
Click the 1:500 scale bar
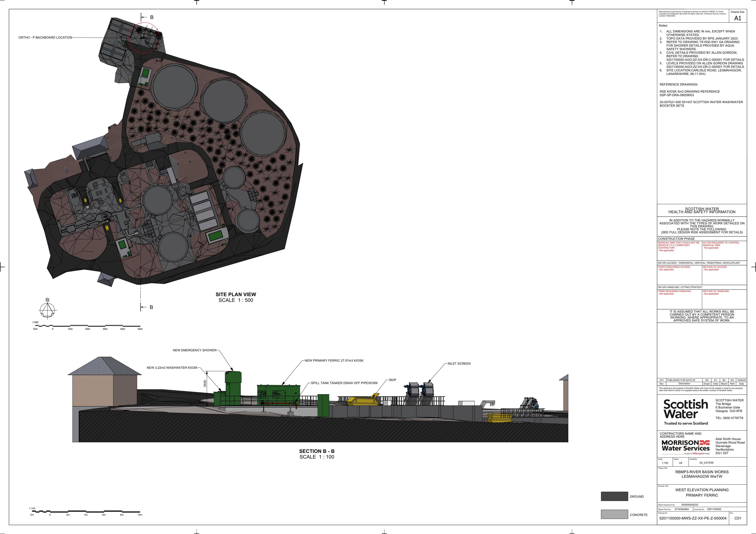88,326
